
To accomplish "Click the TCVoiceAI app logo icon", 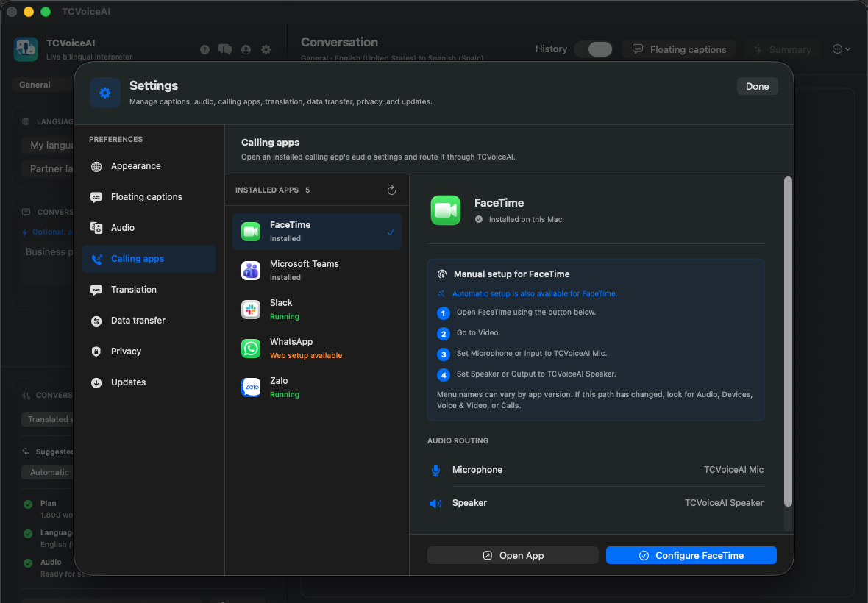I will tap(26, 49).
